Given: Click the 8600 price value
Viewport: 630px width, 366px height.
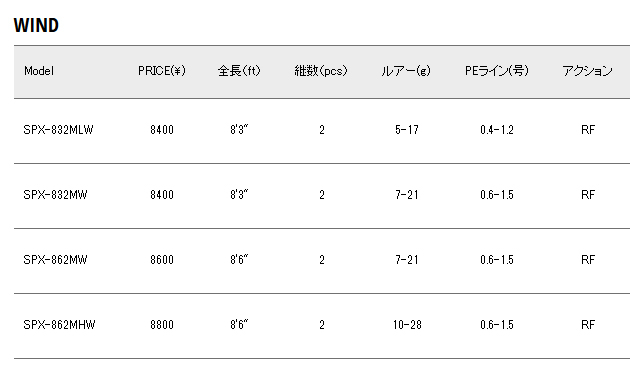Looking at the screenshot, I should tap(162, 260).
